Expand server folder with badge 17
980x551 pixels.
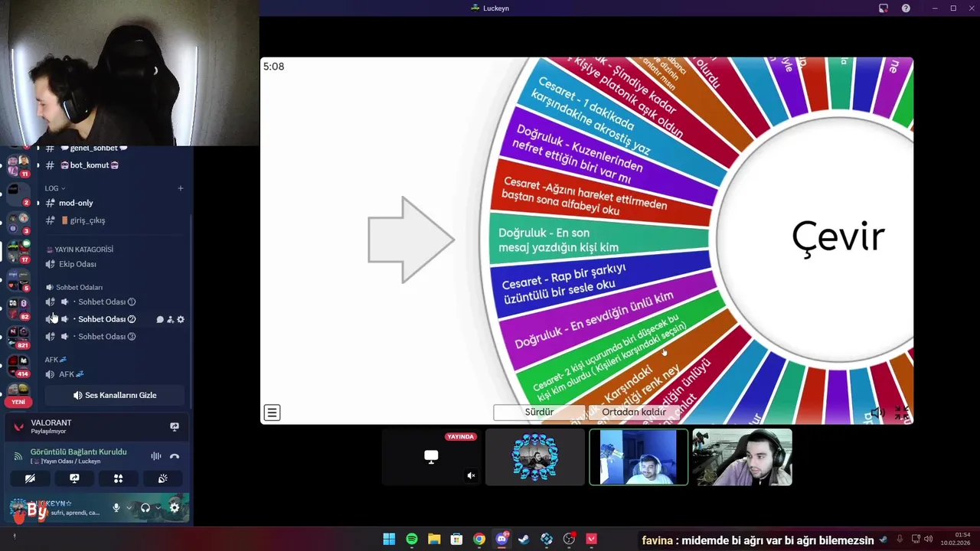click(x=18, y=252)
